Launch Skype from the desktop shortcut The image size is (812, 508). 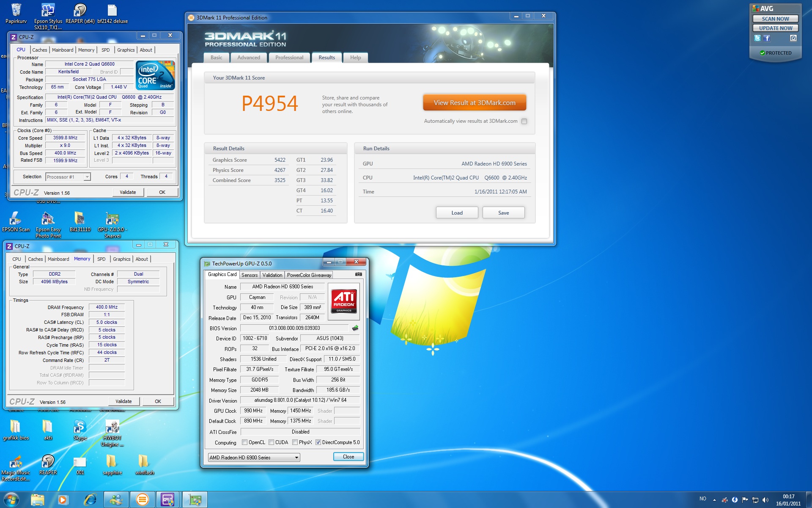tap(80, 430)
